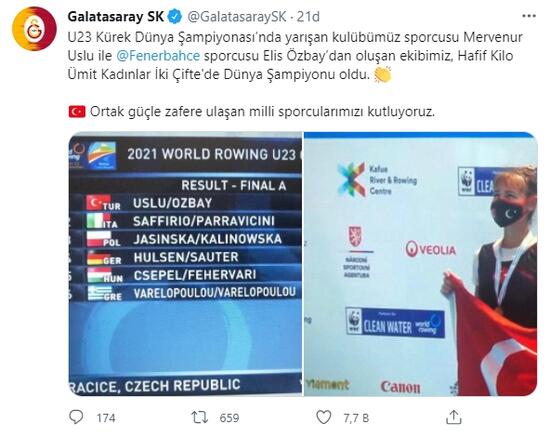This screenshot has height=437, width=550.
Task: Click the Galatasaray SK display name
Action: 116,16
